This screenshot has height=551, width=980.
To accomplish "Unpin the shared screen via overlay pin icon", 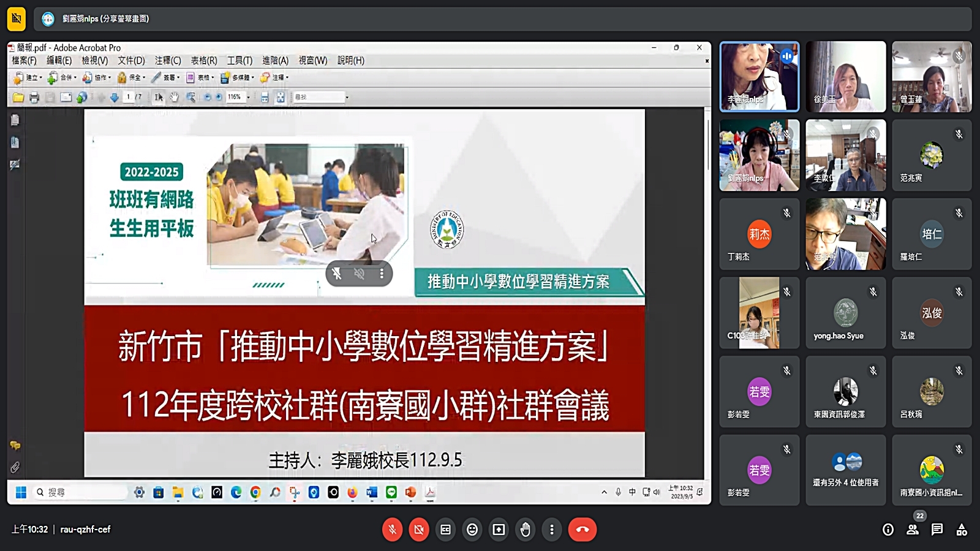I will pos(336,274).
